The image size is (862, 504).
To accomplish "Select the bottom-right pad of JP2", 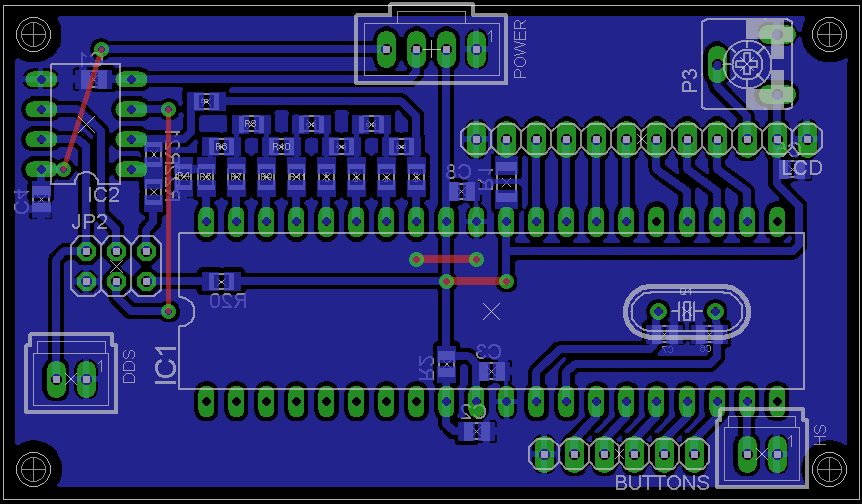I will [146, 281].
